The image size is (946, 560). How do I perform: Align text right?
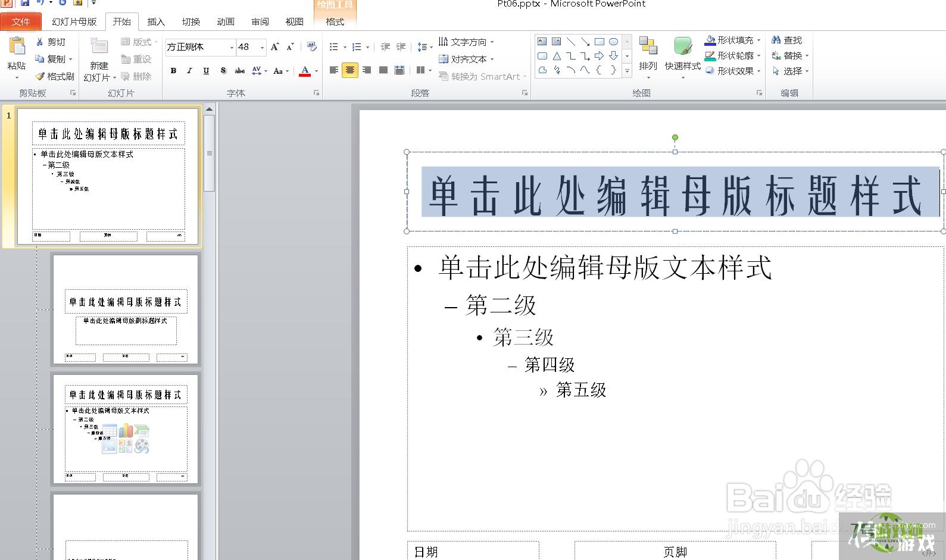pos(367,70)
